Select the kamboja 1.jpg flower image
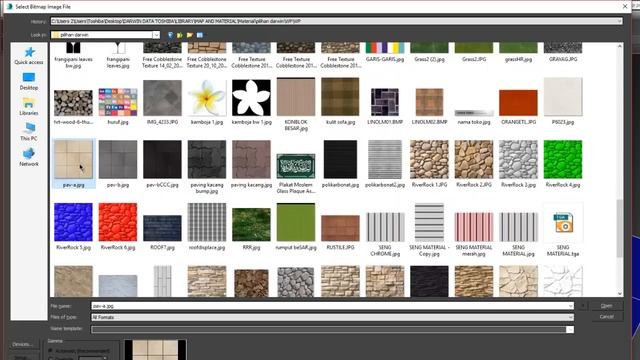Image resolution: width=640 pixels, height=360 pixels. [207, 98]
